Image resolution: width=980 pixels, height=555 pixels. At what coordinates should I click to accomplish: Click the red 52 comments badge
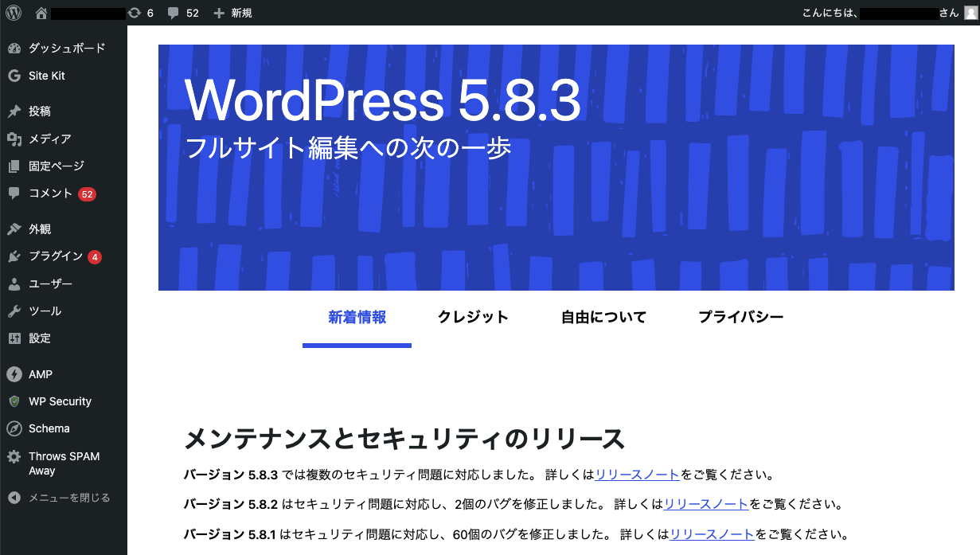coord(87,194)
